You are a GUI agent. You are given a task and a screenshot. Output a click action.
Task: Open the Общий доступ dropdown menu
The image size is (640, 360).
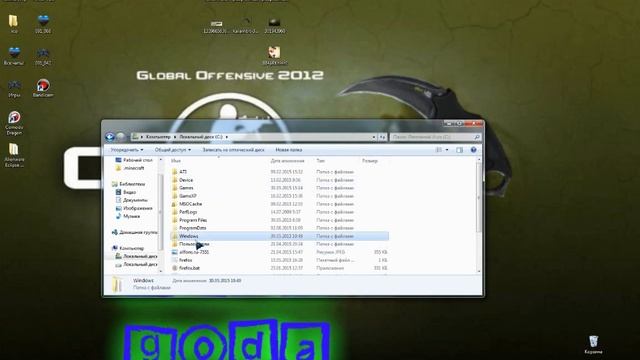click(x=173, y=150)
